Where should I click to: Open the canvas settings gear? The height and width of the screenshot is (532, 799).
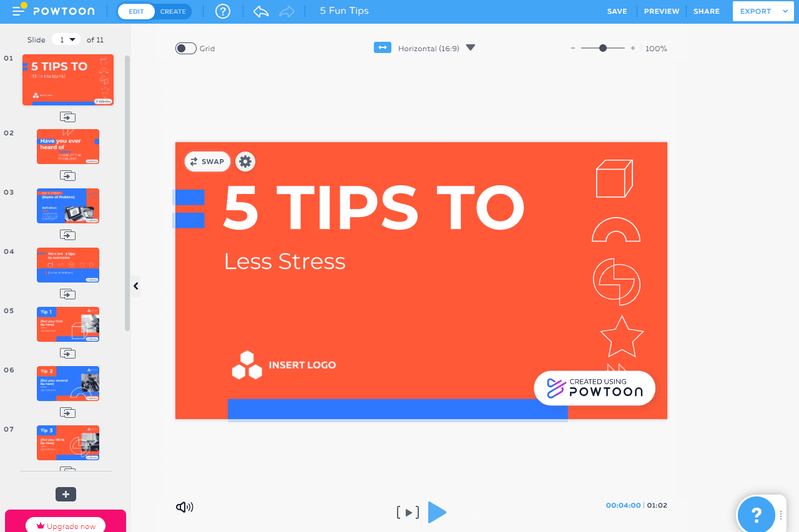(x=245, y=162)
